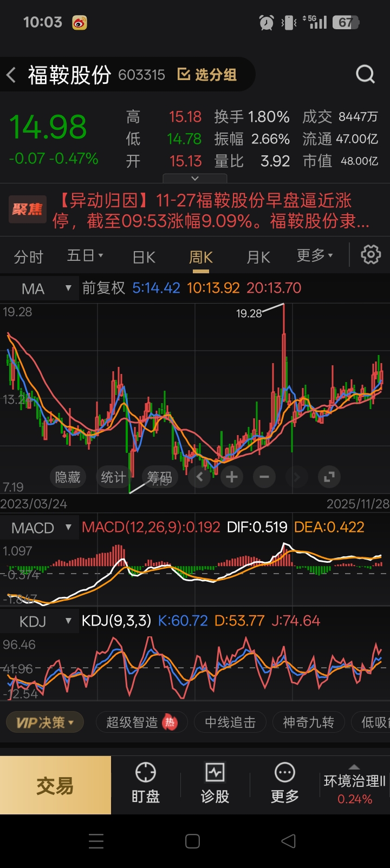390x868 pixels.
Task: Open chart settings gear icon
Action: pyautogui.click(x=371, y=254)
